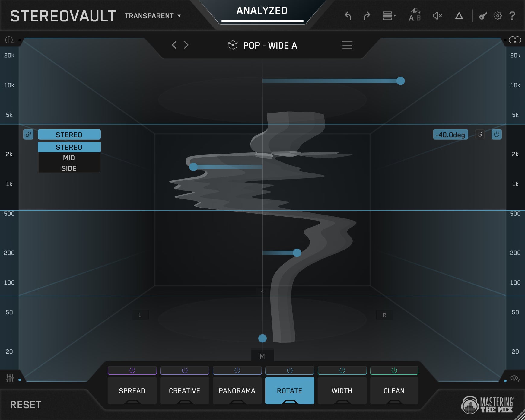The height and width of the screenshot is (420, 525).
Task: Toggle the band power button
Action: click(x=497, y=134)
